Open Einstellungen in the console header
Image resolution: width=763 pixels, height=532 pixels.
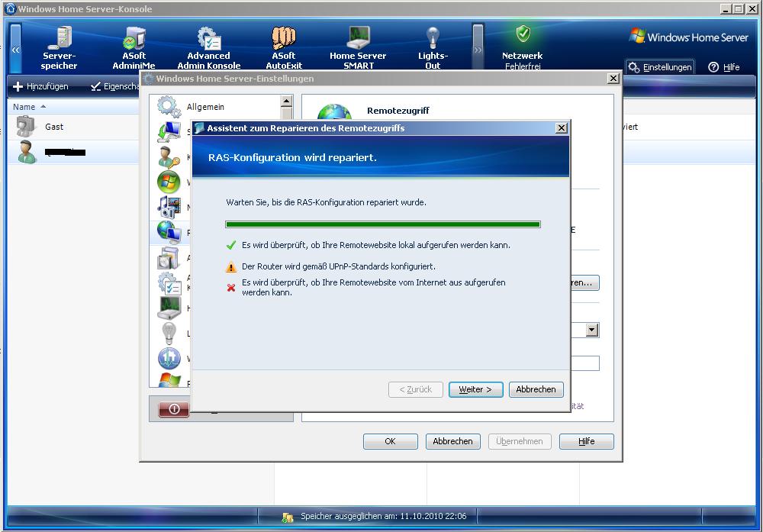coord(660,67)
